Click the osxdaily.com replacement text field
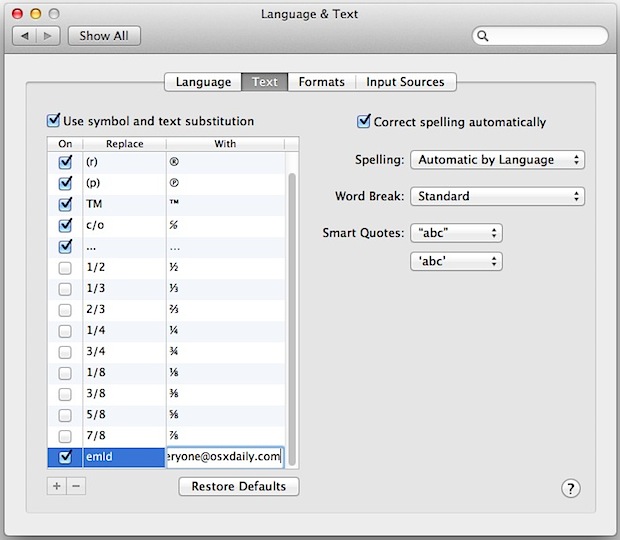The height and width of the screenshot is (540, 620). [x=225, y=457]
